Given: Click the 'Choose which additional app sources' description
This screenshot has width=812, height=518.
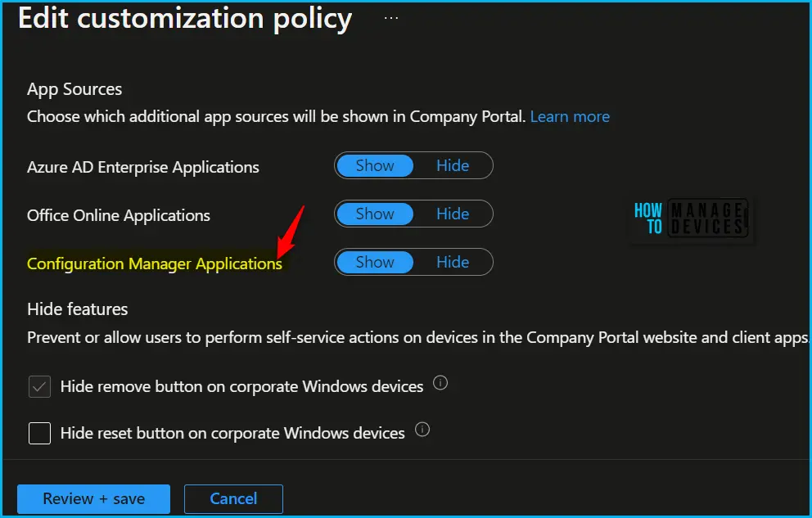Looking at the screenshot, I should (276, 116).
